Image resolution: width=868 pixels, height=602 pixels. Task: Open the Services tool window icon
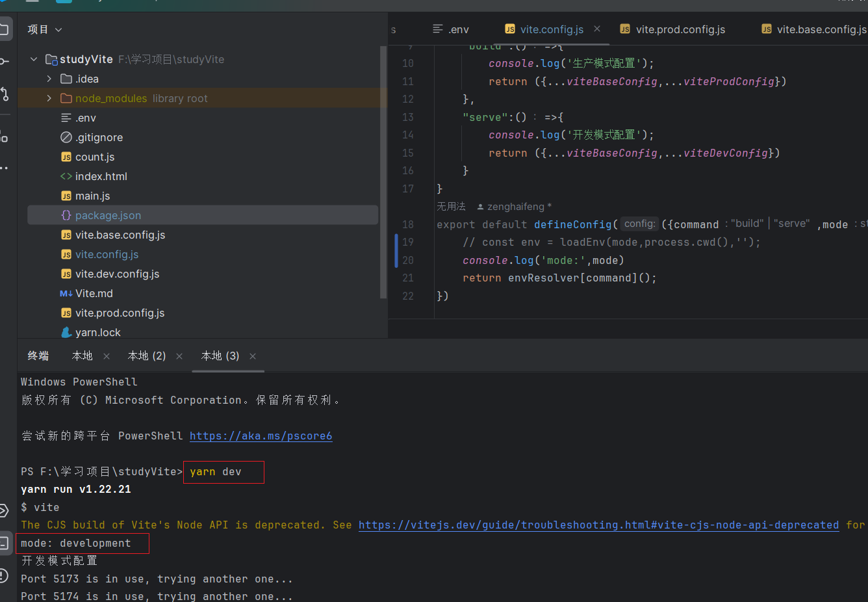pyautogui.click(x=3, y=510)
